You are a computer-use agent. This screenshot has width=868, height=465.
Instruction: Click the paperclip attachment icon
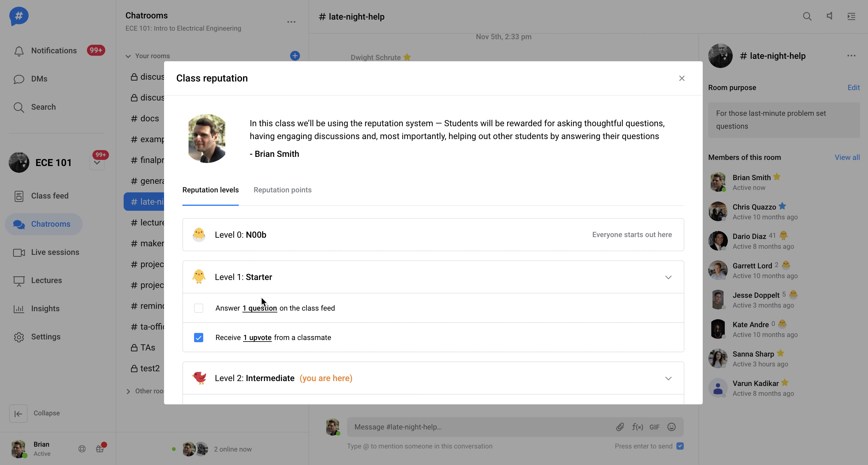[620, 427]
